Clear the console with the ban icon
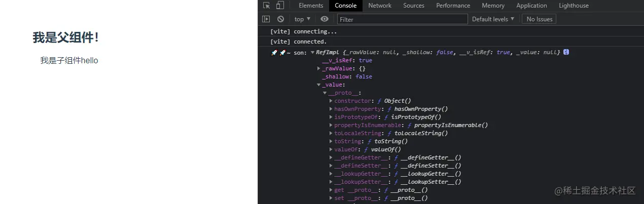The width and height of the screenshot is (644, 204). tap(280, 19)
